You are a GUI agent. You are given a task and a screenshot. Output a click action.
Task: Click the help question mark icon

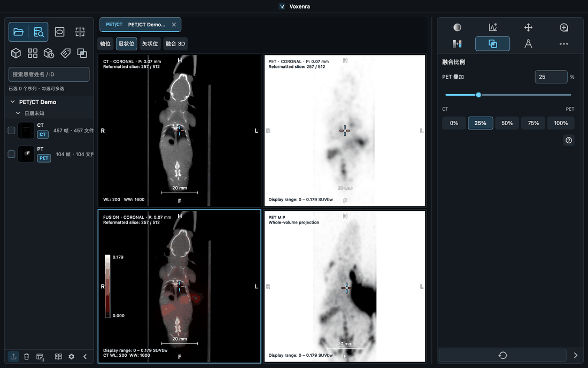click(x=569, y=140)
